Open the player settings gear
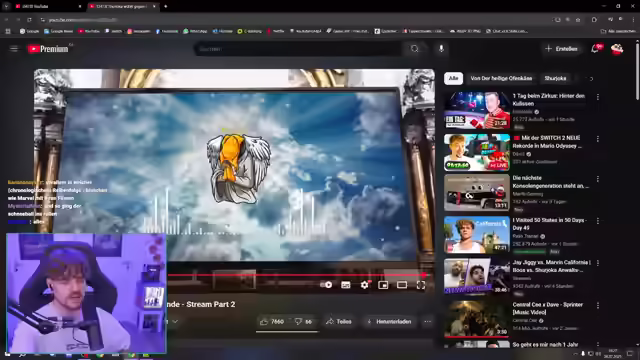 (x=364, y=285)
